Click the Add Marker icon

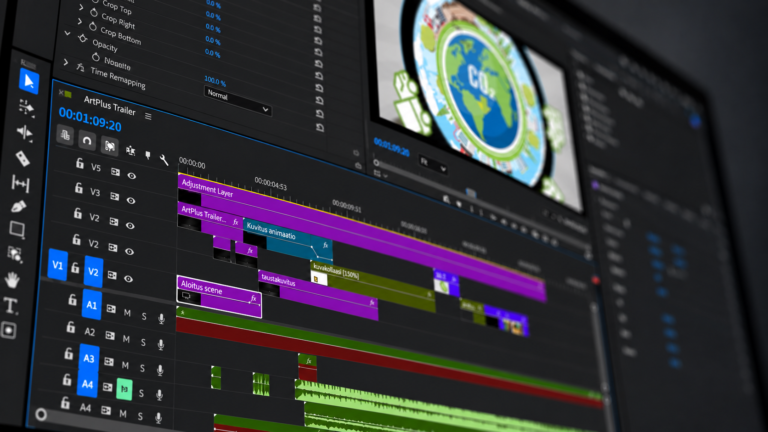point(147,155)
